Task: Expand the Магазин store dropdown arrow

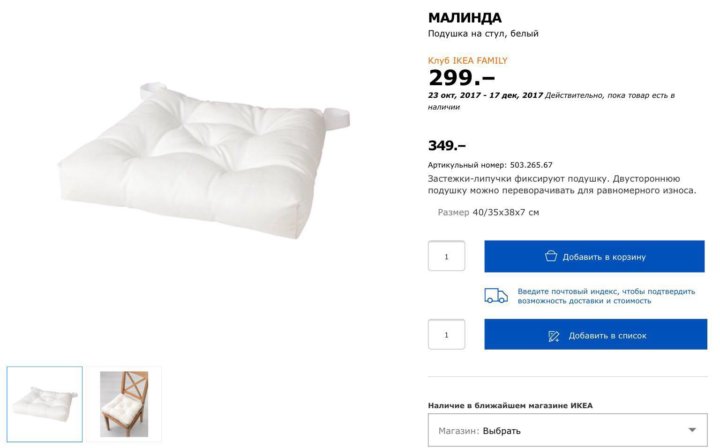Action: 692,430
